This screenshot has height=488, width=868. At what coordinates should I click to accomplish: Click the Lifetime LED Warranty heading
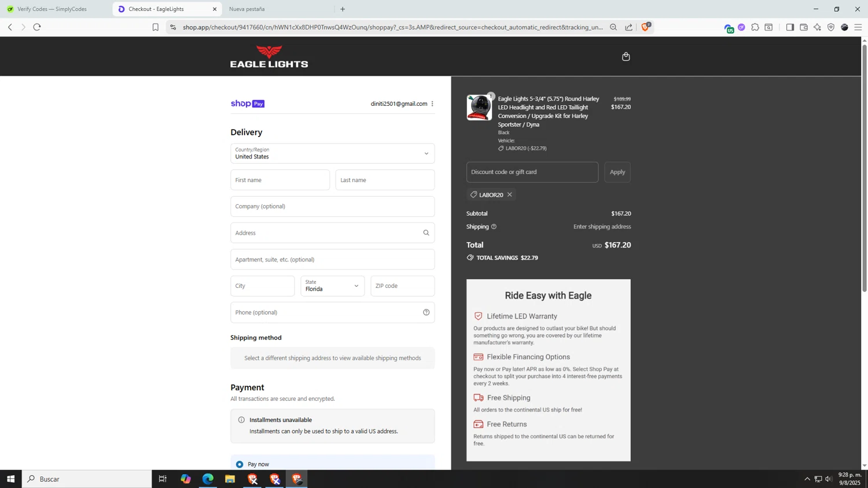click(522, 316)
